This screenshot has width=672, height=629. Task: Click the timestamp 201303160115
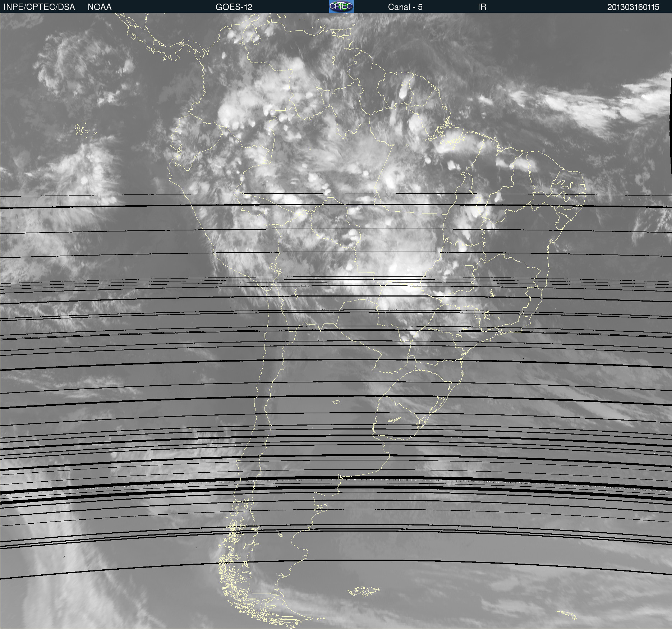pos(633,7)
